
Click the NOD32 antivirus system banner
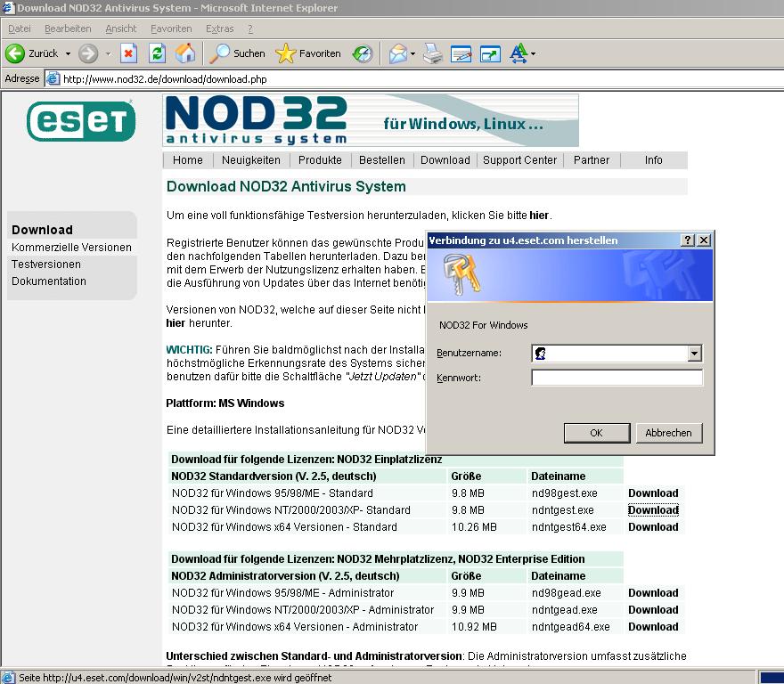pyautogui.click(x=371, y=120)
